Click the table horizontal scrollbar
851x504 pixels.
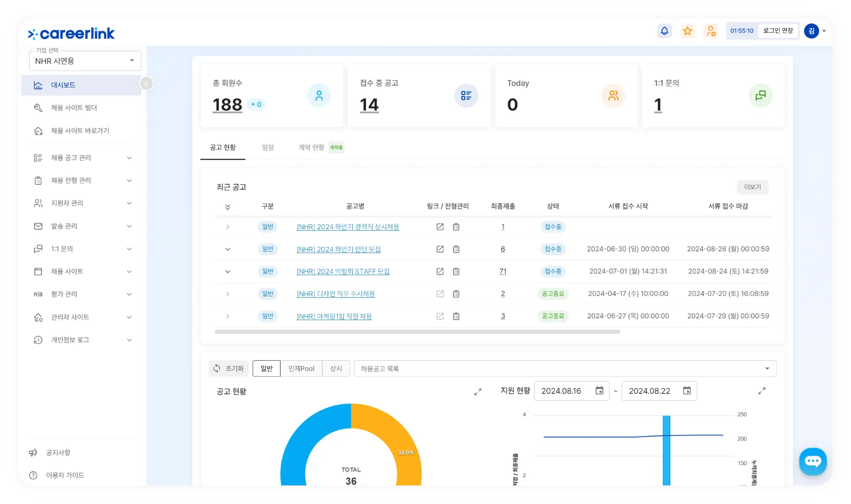click(417, 332)
